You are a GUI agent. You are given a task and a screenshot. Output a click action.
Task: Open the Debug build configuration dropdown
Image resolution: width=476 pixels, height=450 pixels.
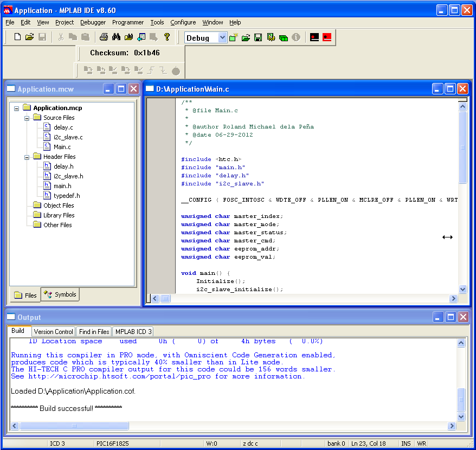tap(222, 37)
